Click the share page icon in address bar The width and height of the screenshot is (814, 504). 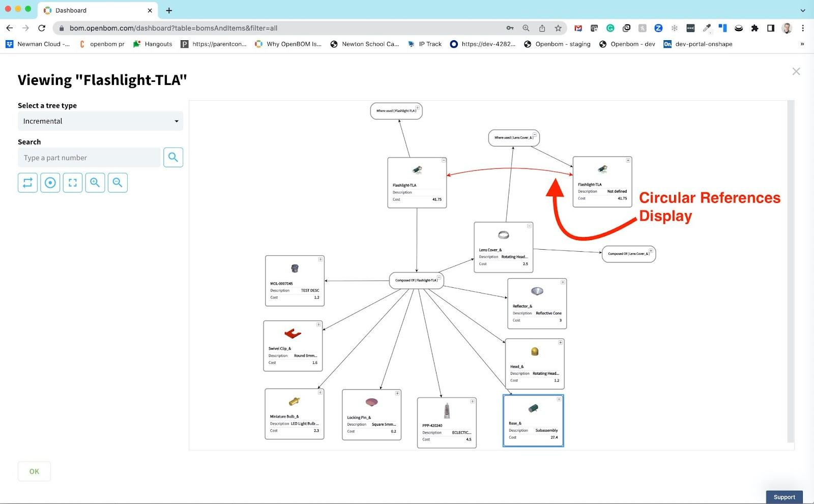click(x=542, y=28)
